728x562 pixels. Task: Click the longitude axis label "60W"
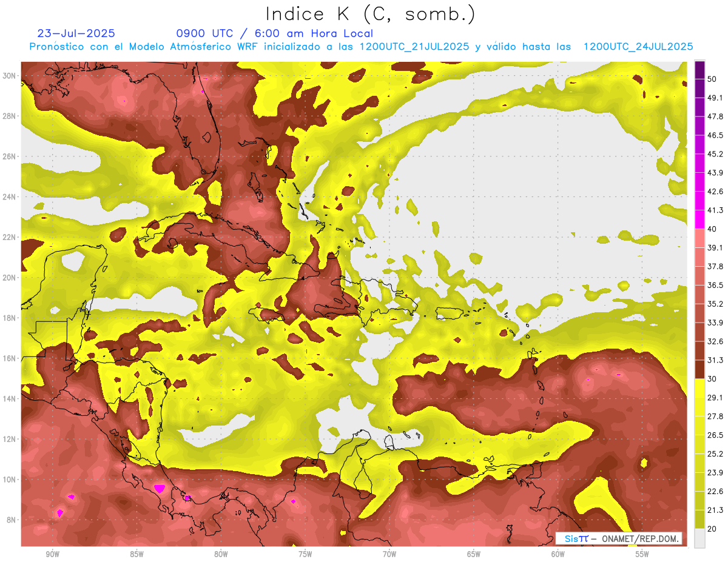(558, 554)
